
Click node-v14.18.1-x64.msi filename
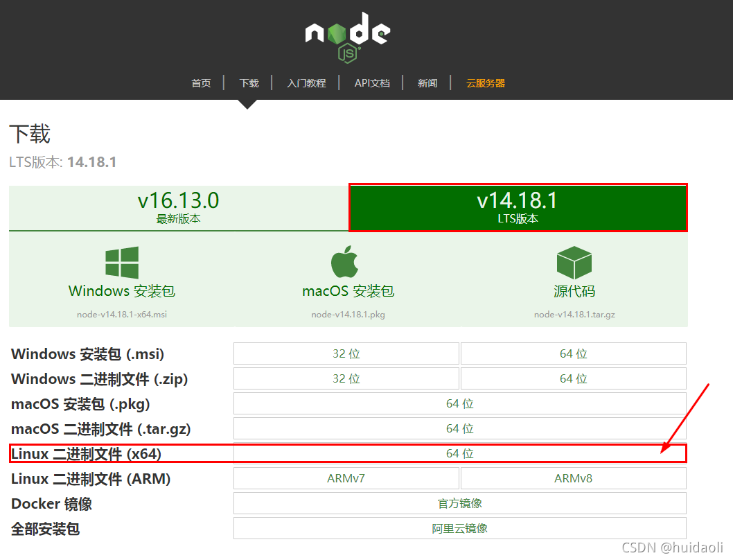[x=122, y=315]
